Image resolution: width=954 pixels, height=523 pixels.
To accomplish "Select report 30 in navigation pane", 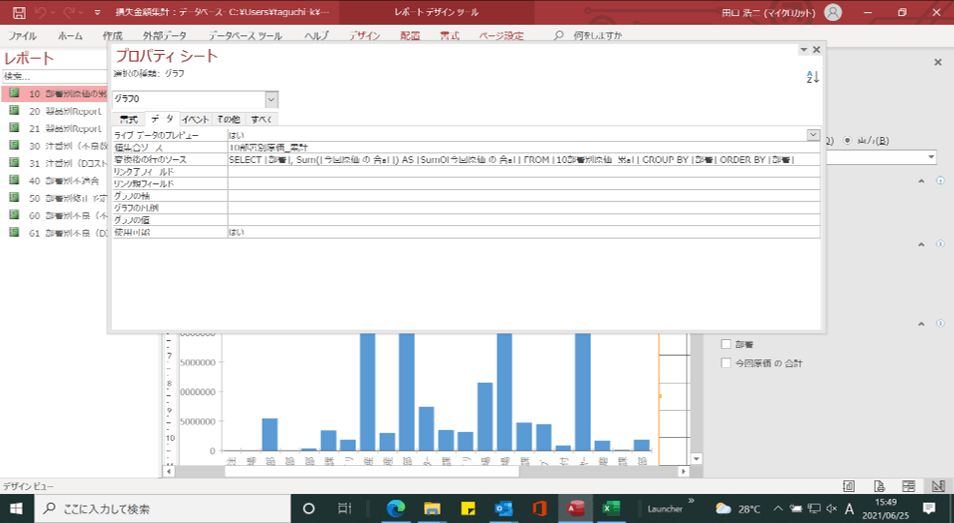I will tap(56, 146).
